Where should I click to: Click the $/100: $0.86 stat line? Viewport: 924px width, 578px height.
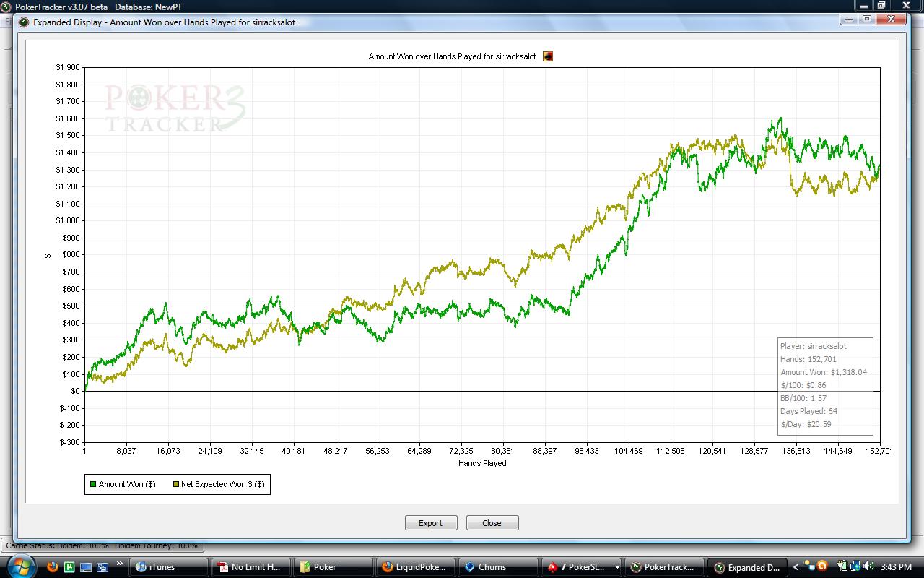[803, 385]
